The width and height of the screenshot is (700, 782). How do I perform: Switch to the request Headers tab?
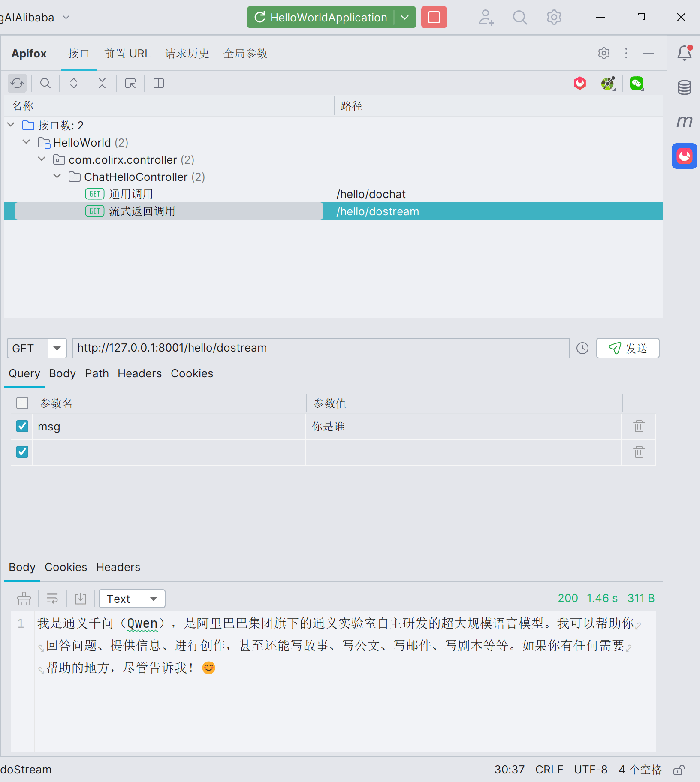click(x=139, y=373)
